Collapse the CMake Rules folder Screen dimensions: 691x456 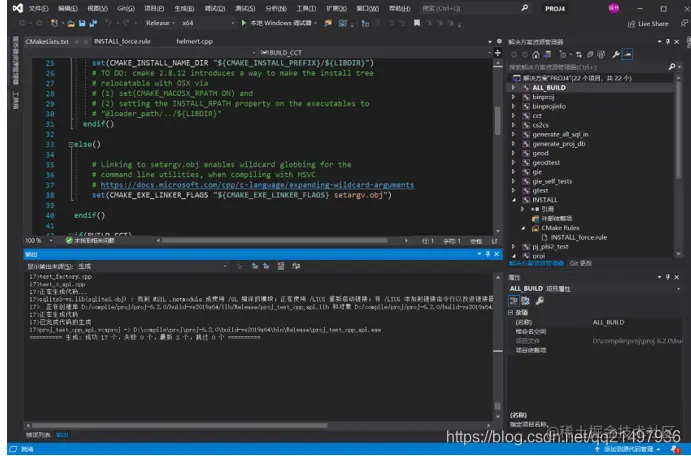523,228
